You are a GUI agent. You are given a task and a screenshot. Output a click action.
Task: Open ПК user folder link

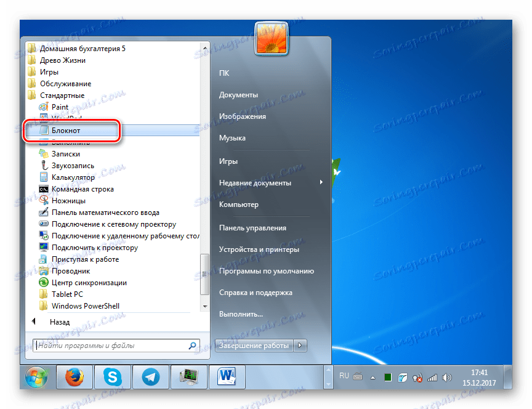point(224,73)
